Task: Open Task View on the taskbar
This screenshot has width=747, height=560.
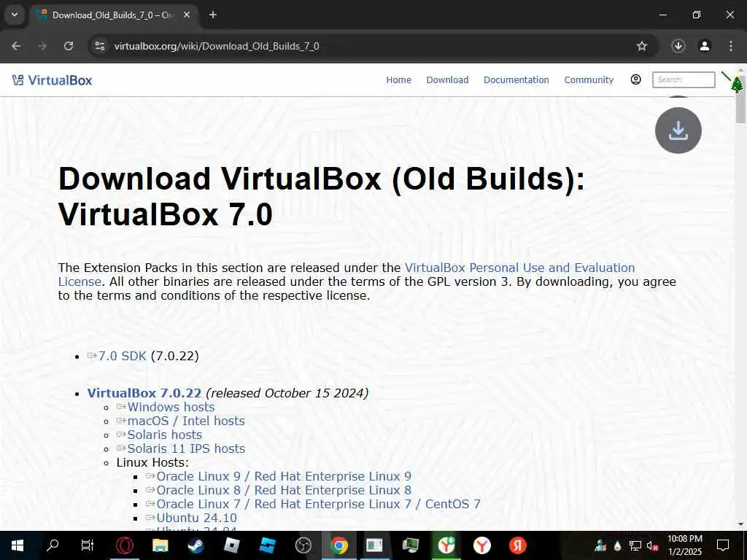Action: 88,545
